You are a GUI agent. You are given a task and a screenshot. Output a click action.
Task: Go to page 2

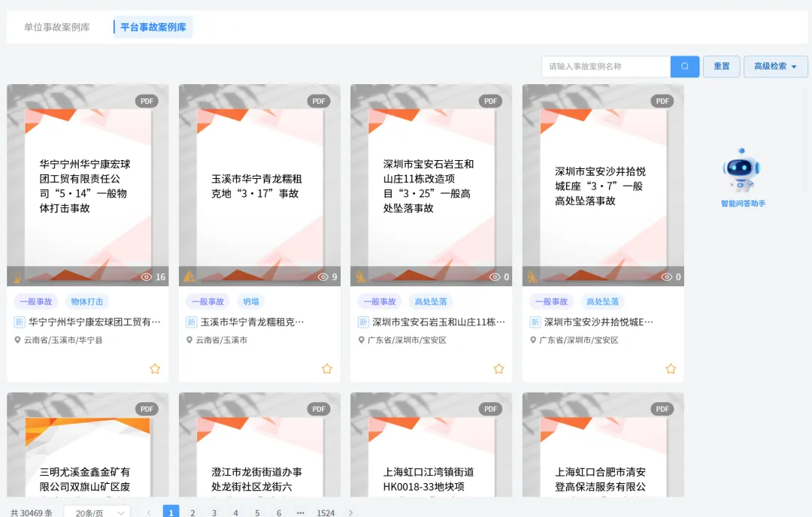point(192,512)
